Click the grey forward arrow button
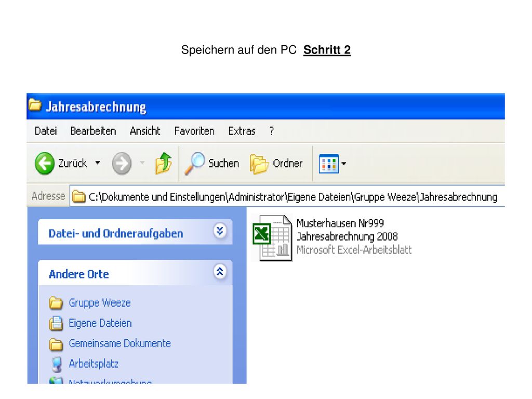This screenshot has height=399, width=532. [122, 163]
